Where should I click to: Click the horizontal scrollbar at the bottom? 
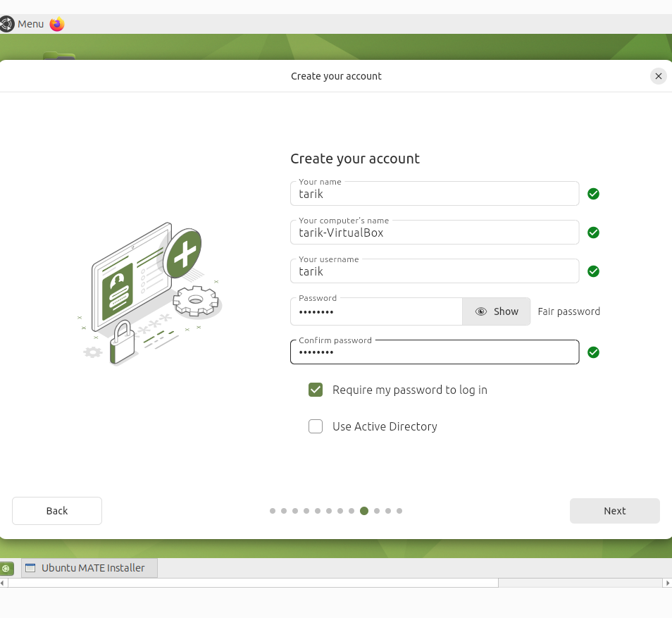(253, 583)
